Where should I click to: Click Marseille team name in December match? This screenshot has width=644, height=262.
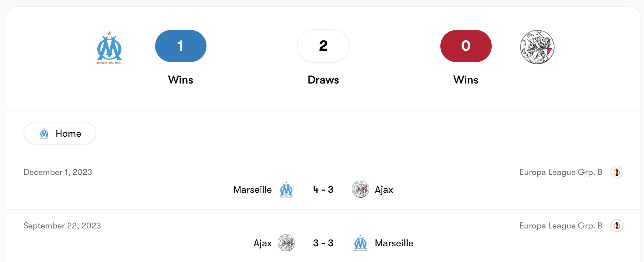click(252, 190)
